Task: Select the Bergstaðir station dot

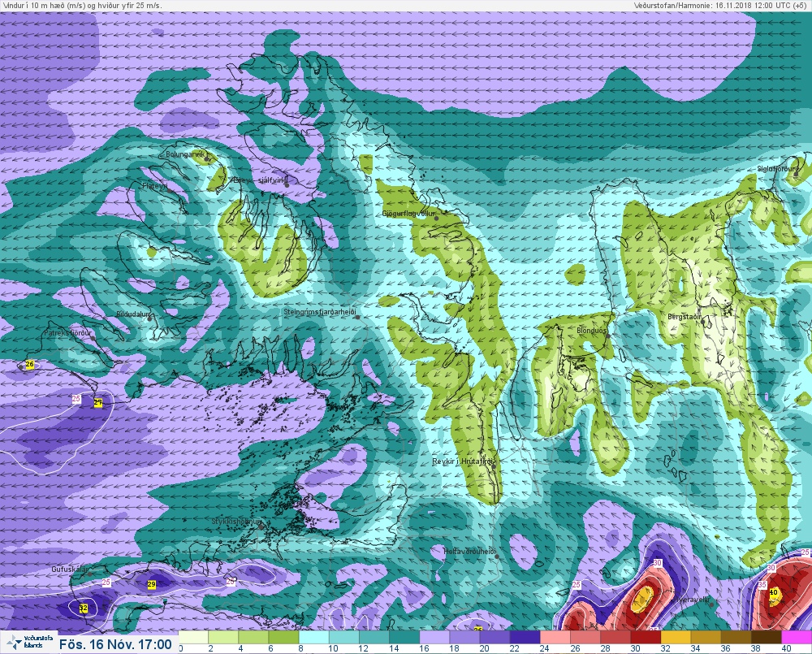Action: [x=703, y=322]
